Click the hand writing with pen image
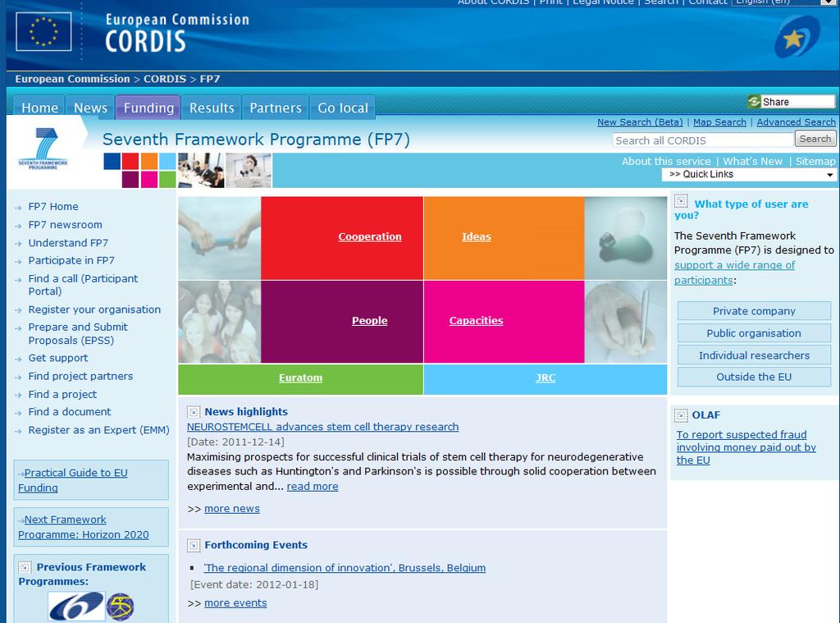The image size is (840, 623). pos(626,322)
